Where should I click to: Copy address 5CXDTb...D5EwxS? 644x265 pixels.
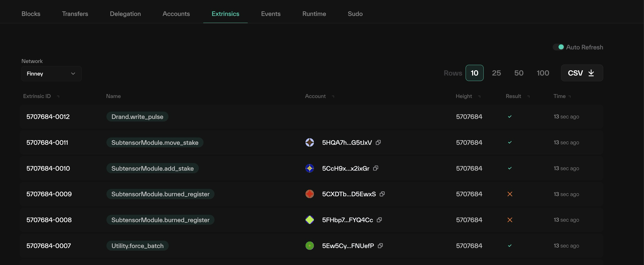[382, 194]
